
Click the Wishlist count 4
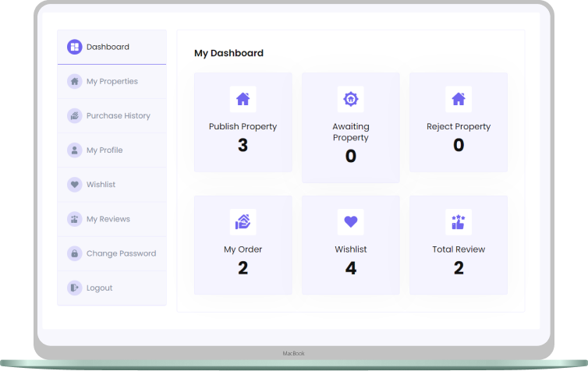coord(351,268)
